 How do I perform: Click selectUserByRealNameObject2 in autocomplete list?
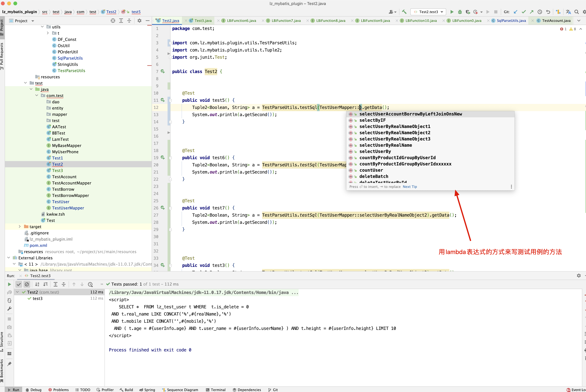click(x=395, y=132)
